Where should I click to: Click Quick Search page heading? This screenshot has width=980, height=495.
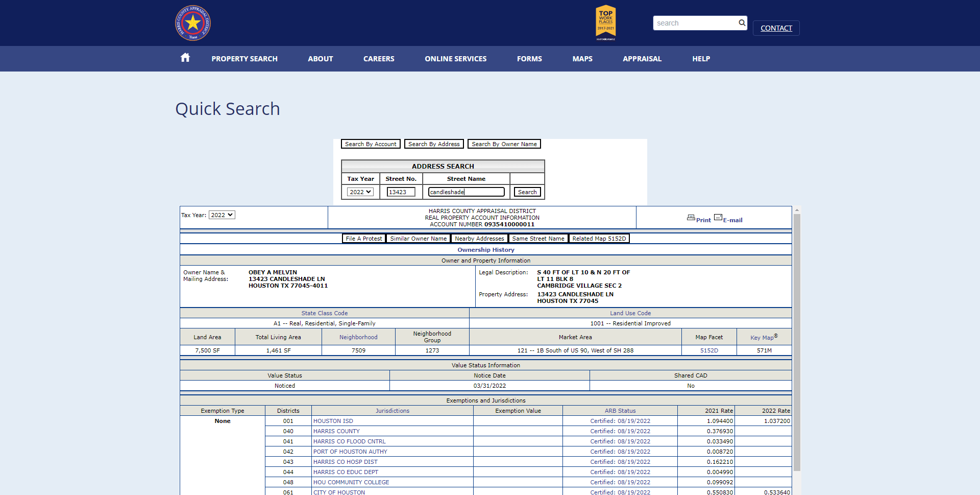[228, 109]
